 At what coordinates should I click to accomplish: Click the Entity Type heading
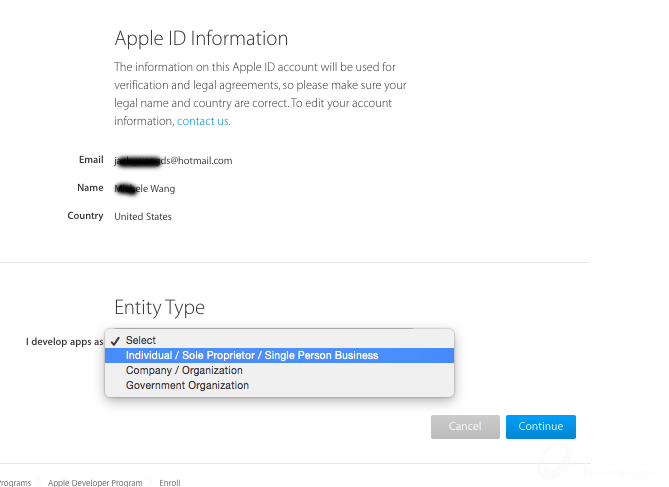(159, 307)
